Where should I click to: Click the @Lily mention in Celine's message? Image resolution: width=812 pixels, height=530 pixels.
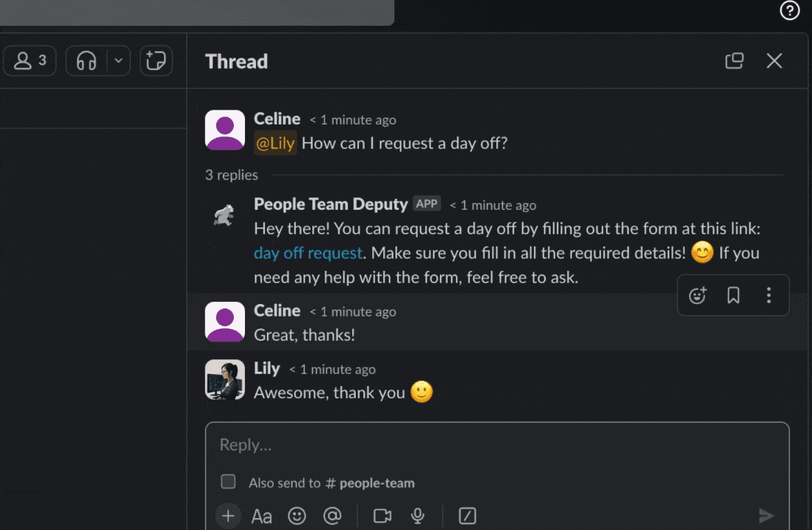(x=274, y=144)
